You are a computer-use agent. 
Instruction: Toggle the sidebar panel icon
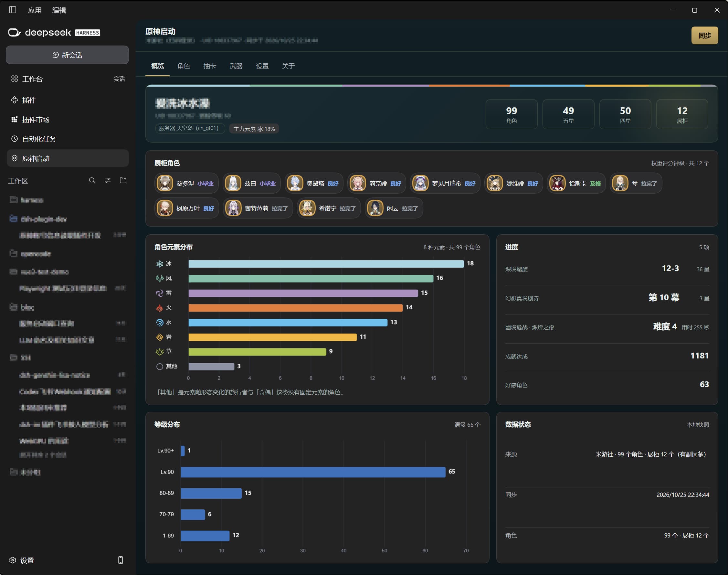point(13,10)
